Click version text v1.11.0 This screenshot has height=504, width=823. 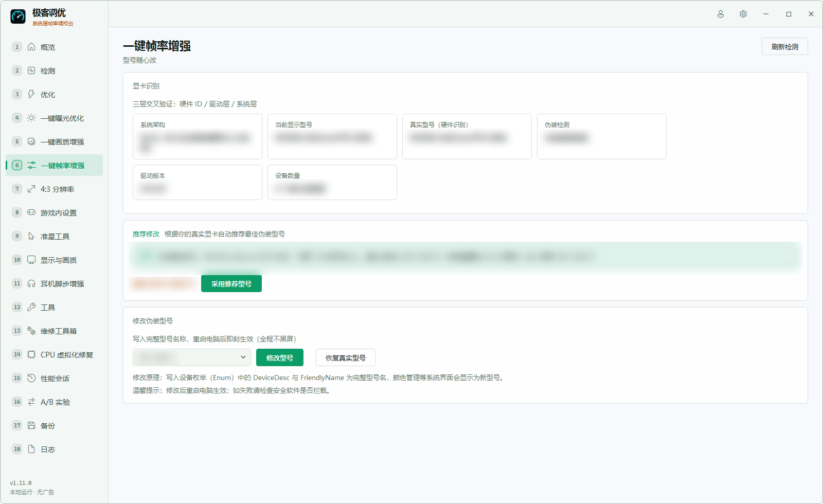[21, 483]
